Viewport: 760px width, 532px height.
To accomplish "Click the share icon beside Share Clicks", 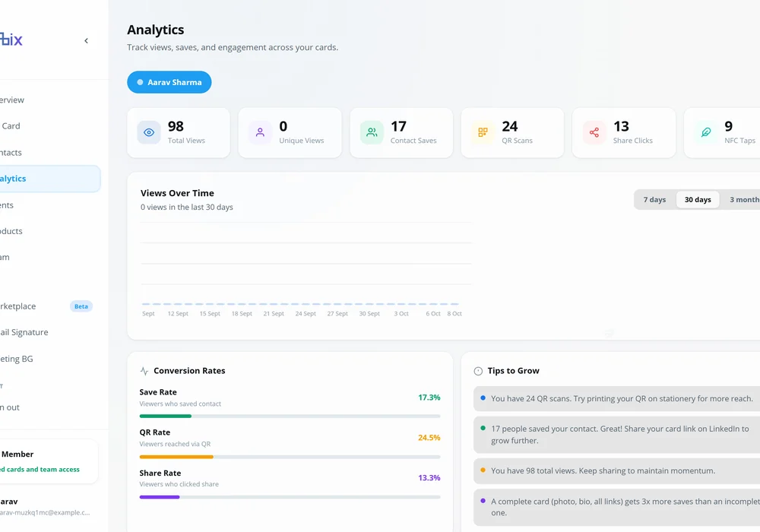I will point(594,132).
